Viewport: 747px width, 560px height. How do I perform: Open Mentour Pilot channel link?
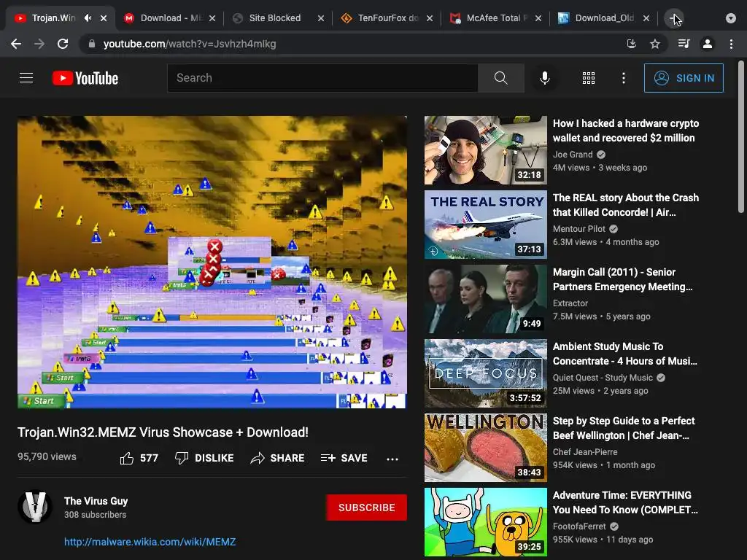pos(578,228)
